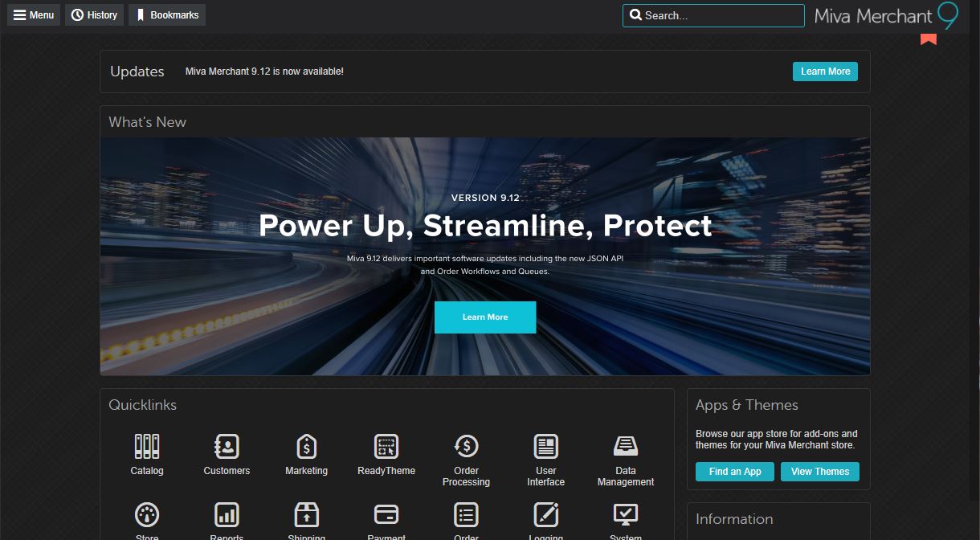Open the Order Processing quicklink icon

tap(466, 446)
